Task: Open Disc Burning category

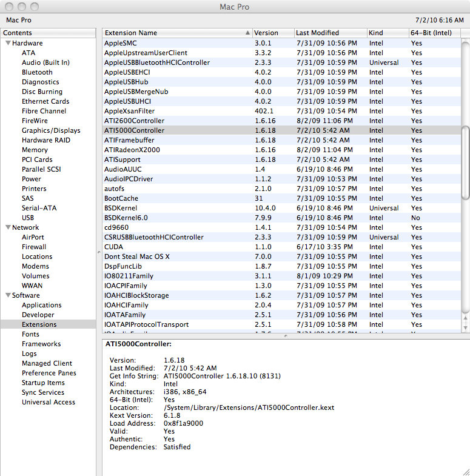Action: pos(42,92)
